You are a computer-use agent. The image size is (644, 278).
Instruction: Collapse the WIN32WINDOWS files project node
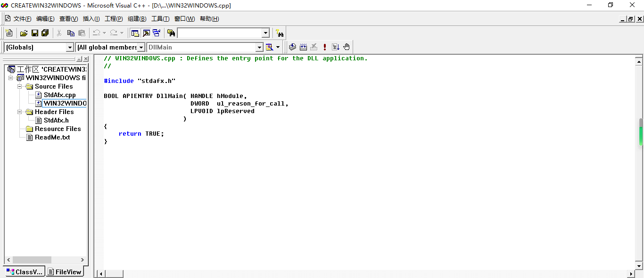click(11, 78)
